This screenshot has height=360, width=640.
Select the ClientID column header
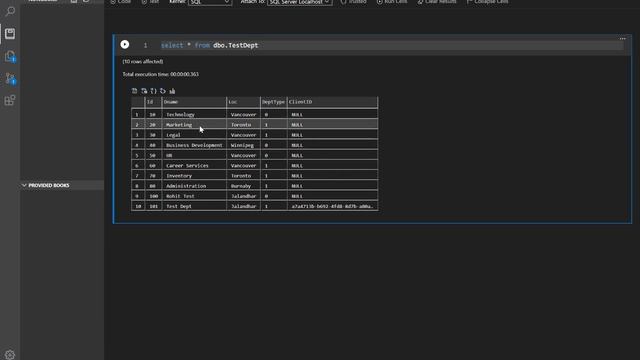click(x=333, y=102)
